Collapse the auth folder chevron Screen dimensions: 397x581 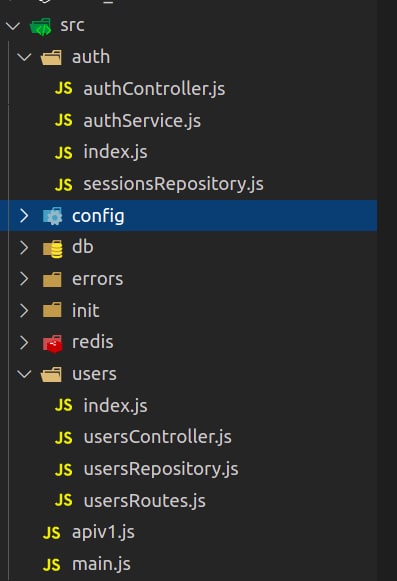24,57
